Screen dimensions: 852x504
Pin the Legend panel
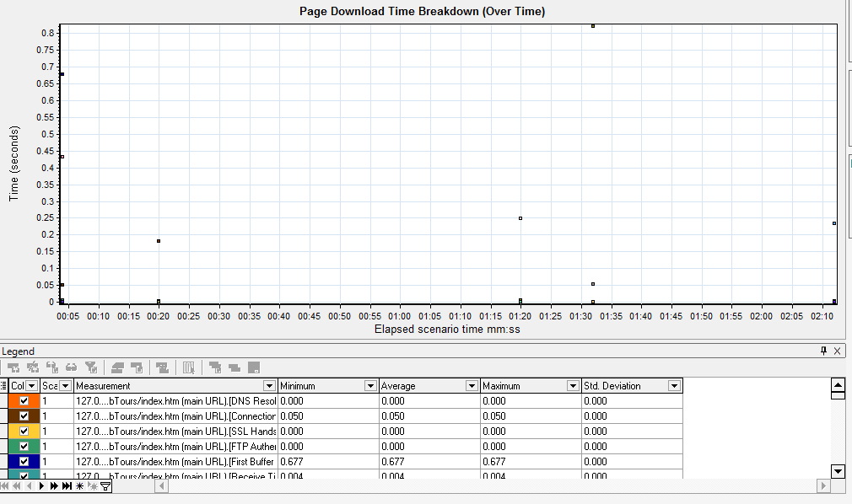point(823,351)
